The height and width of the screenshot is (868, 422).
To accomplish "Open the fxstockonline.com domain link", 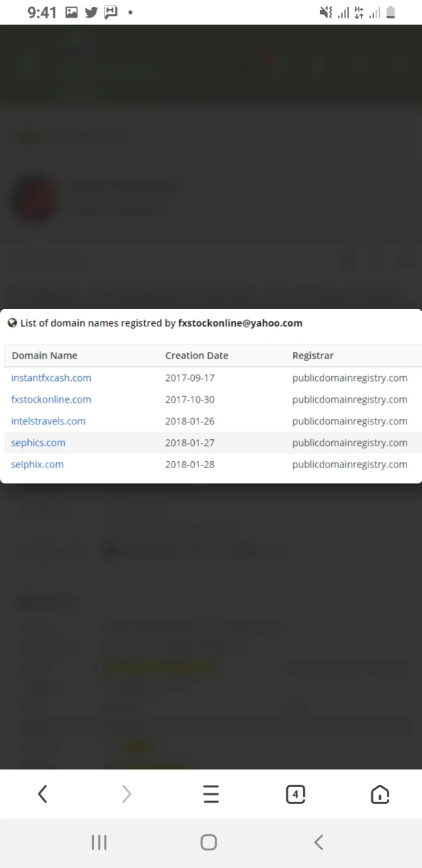I will pos(51,400).
